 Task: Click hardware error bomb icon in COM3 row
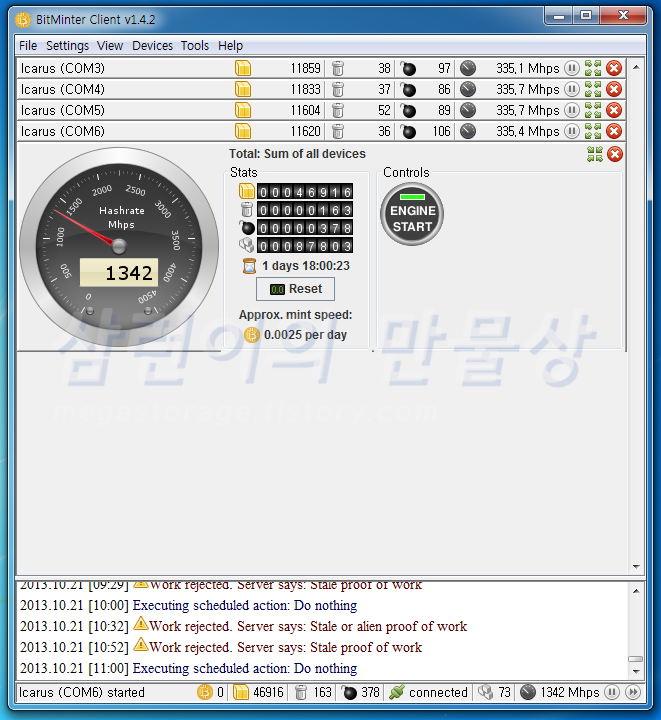[x=408, y=68]
